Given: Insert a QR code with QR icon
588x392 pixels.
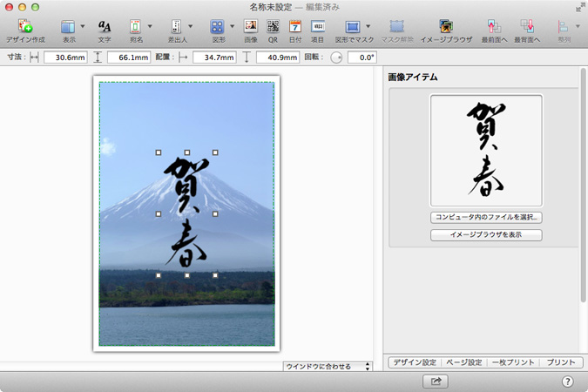Looking at the screenshot, I should (x=273, y=27).
